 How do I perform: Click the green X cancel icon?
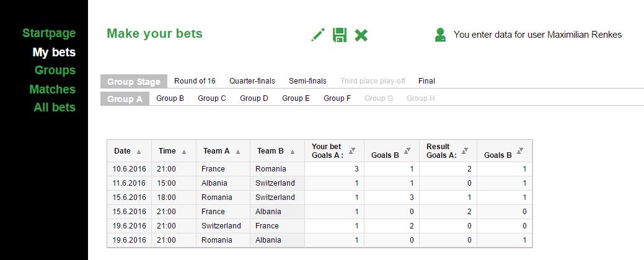(x=361, y=35)
